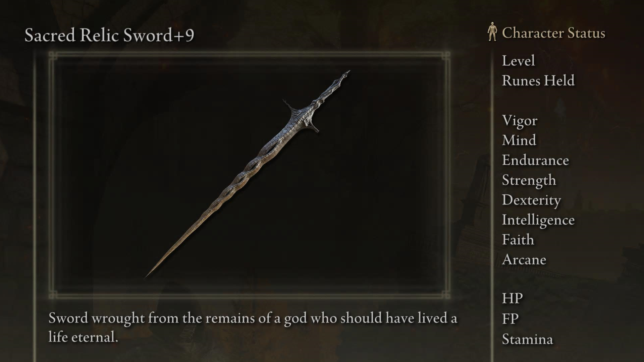Click the Character Status figure icon

click(492, 32)
